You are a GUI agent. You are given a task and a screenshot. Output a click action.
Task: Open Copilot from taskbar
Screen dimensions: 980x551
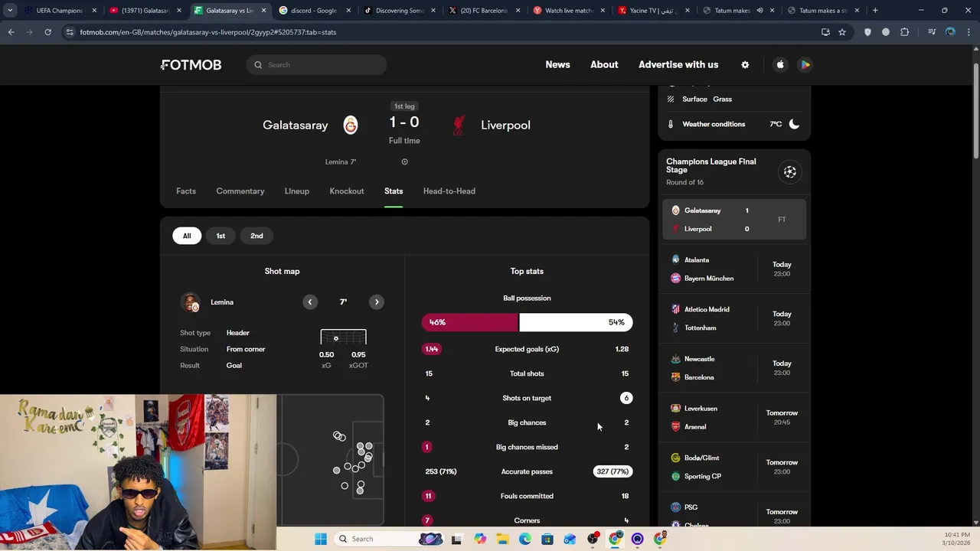(480, 539)
